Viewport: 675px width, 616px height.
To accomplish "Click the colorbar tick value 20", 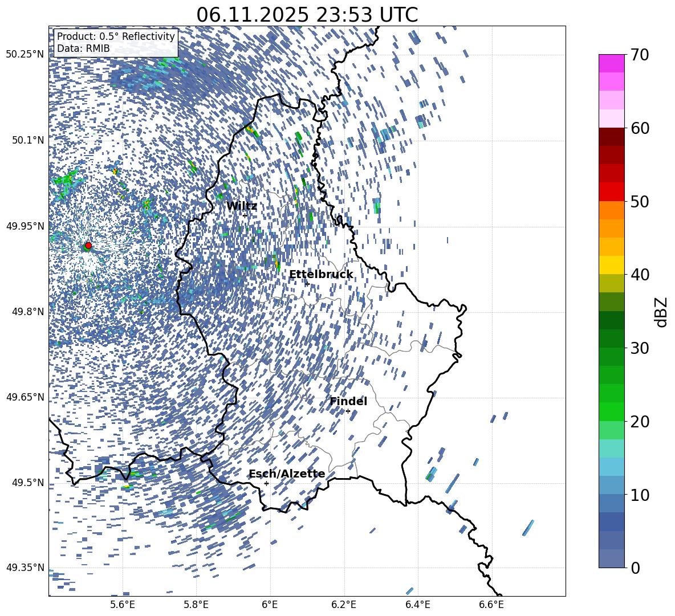I will coord(640,422).
